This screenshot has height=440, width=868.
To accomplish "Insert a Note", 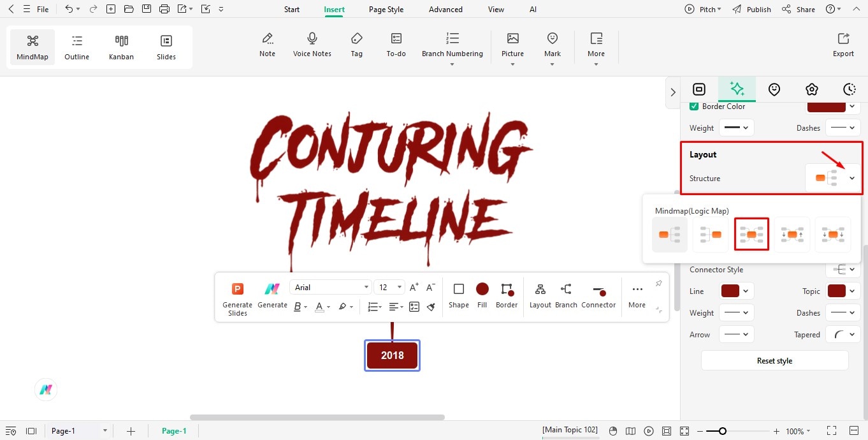I will click(268, 45).
